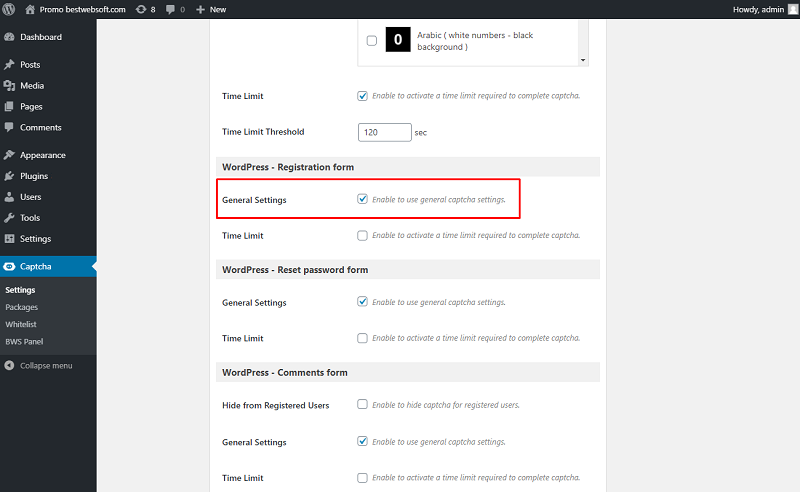Click Time Limit Threshold label
Image resolution: width=800 pixels, height=492 pixels.
(263, 132)
